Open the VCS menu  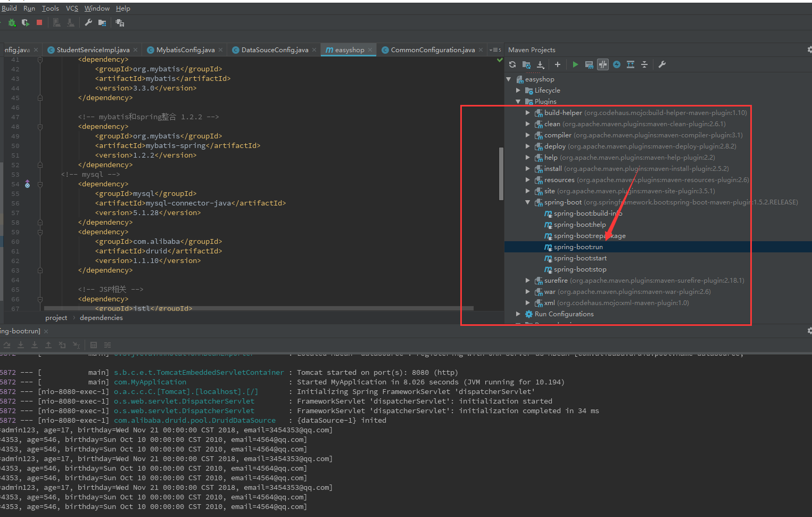tap(71, 8)
